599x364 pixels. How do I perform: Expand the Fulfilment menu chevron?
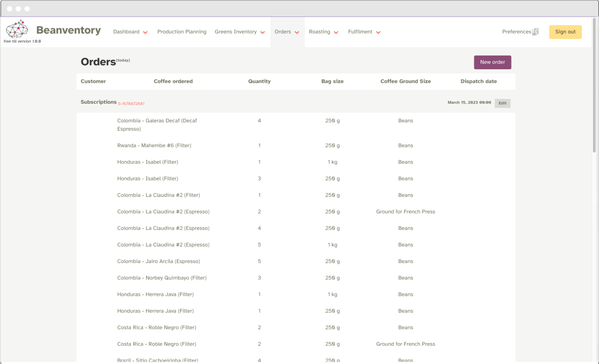click(x=378, y=32)
